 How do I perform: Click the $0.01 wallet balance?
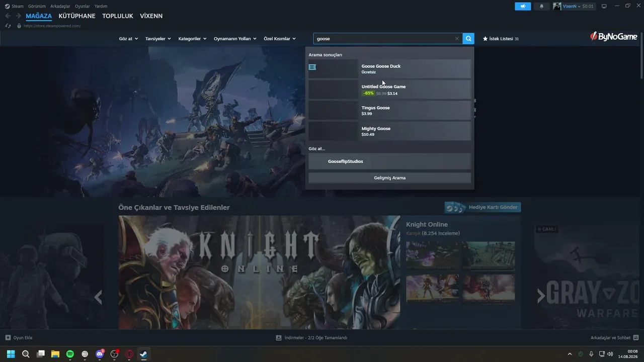coord(588,7)
